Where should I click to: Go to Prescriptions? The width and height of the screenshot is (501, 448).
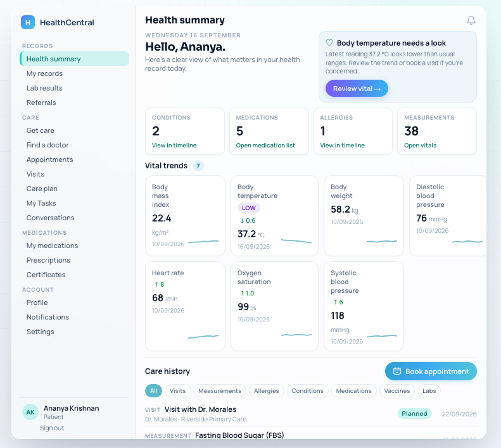click(x=75, y=260)
